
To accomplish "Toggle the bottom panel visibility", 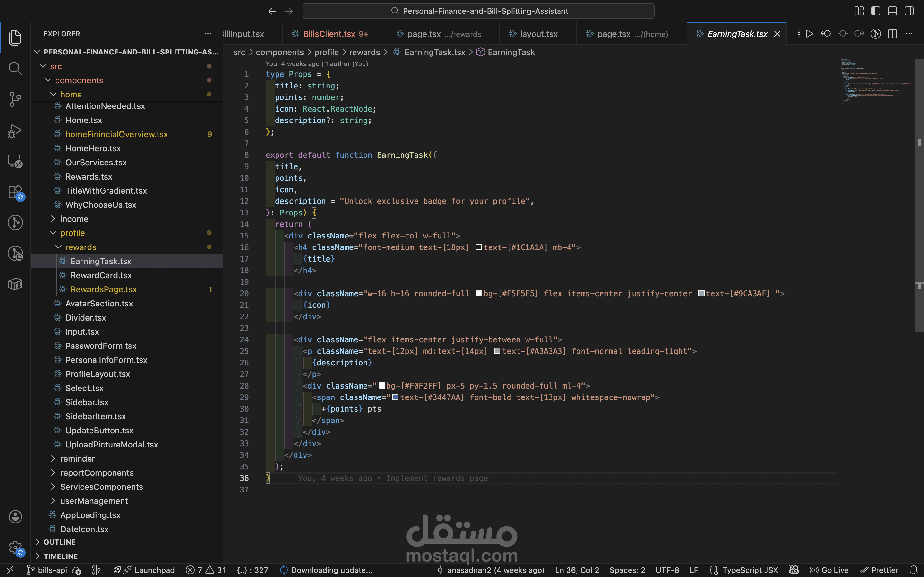I will [x=892, y=11].
